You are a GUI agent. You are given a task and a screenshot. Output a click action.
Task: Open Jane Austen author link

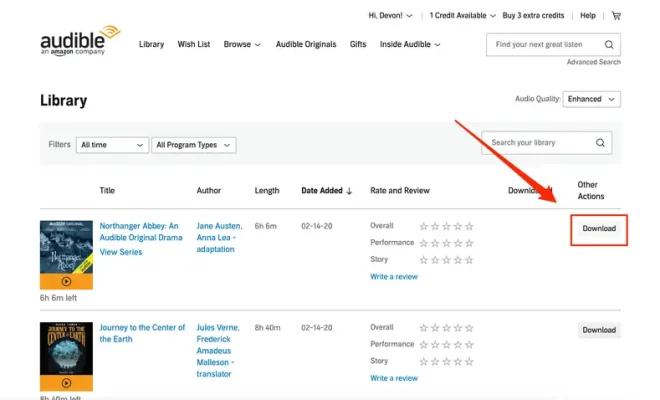pyautogui.click(x=219, y=226)
